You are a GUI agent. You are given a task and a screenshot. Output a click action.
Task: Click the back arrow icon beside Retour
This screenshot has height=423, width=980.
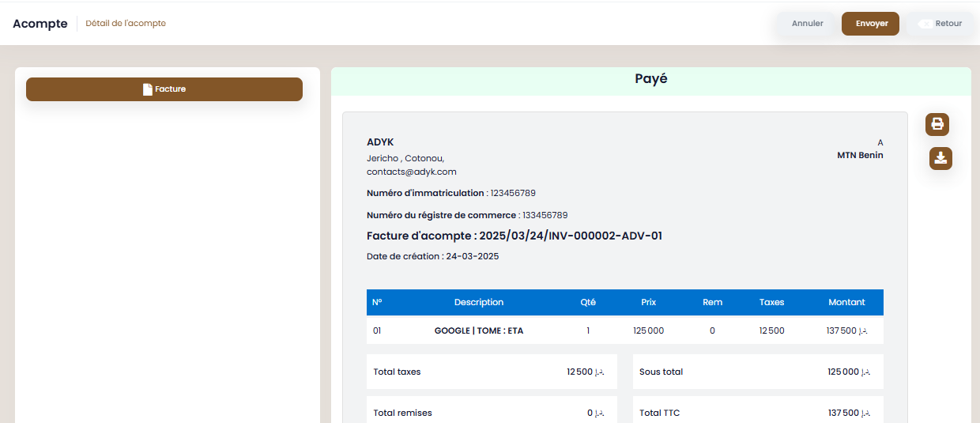point(925,24)
